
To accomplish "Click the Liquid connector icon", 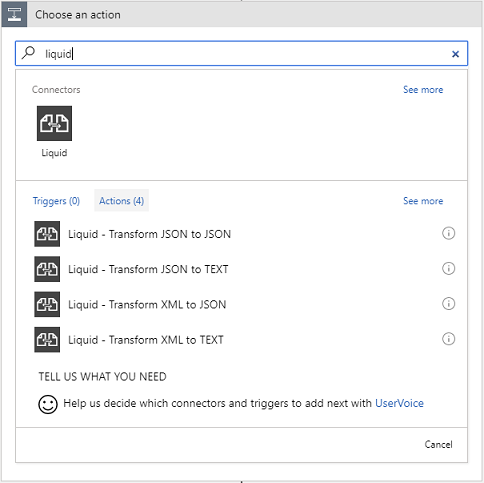I will tap(54, 123).
